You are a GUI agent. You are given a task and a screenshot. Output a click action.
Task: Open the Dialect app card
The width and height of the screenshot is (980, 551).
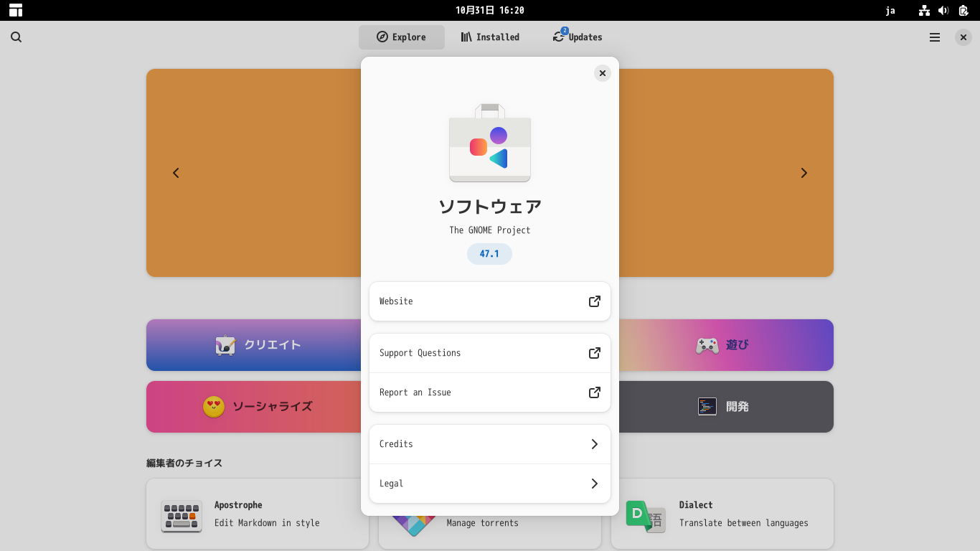click(722, 514)
